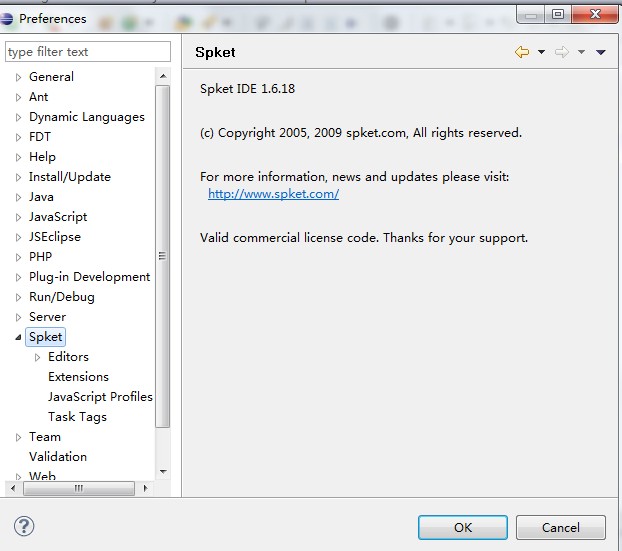Open the forward history dropdown arrow
This screenshot has width=622, height=551.
(581, 52)
